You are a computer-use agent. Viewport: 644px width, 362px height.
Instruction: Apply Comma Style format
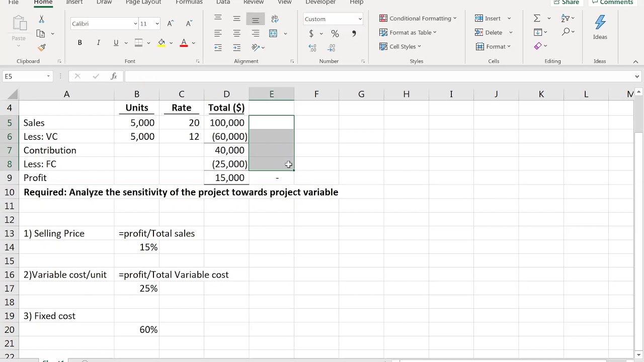click(x=354, y=34)
